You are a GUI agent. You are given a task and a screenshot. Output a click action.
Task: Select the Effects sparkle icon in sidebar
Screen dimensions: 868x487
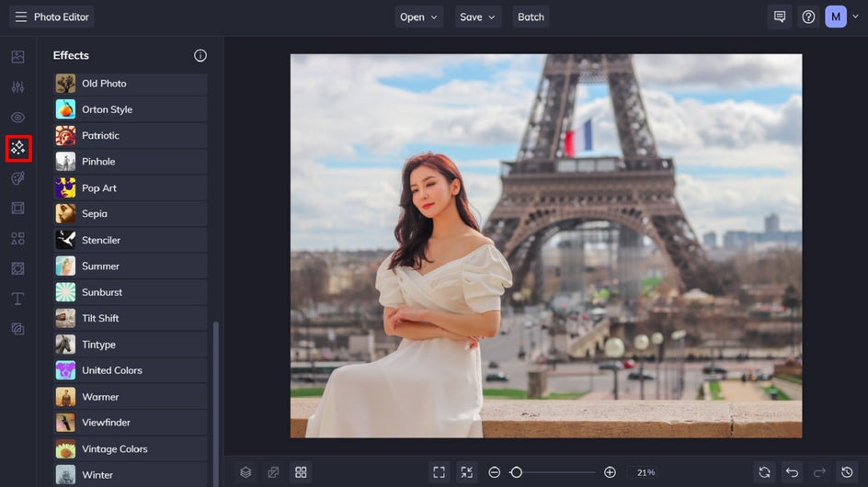[x=18, y=148]
